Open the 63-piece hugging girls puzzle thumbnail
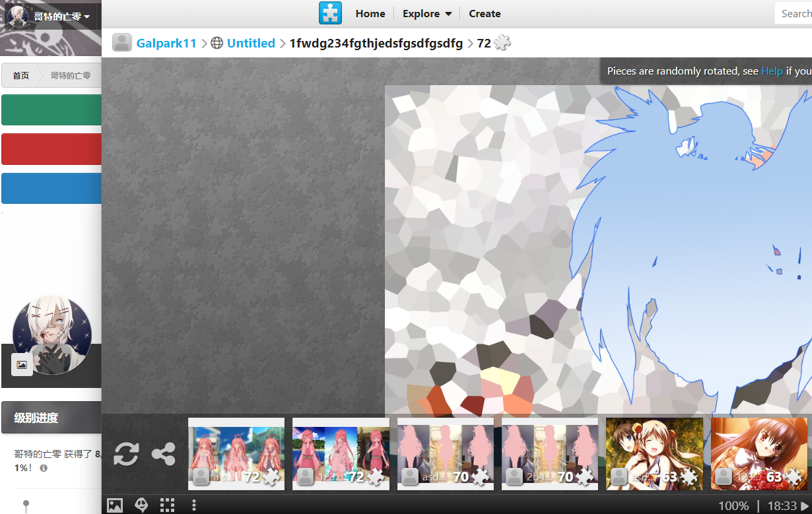The image size is (812, 514). [654, 454]
